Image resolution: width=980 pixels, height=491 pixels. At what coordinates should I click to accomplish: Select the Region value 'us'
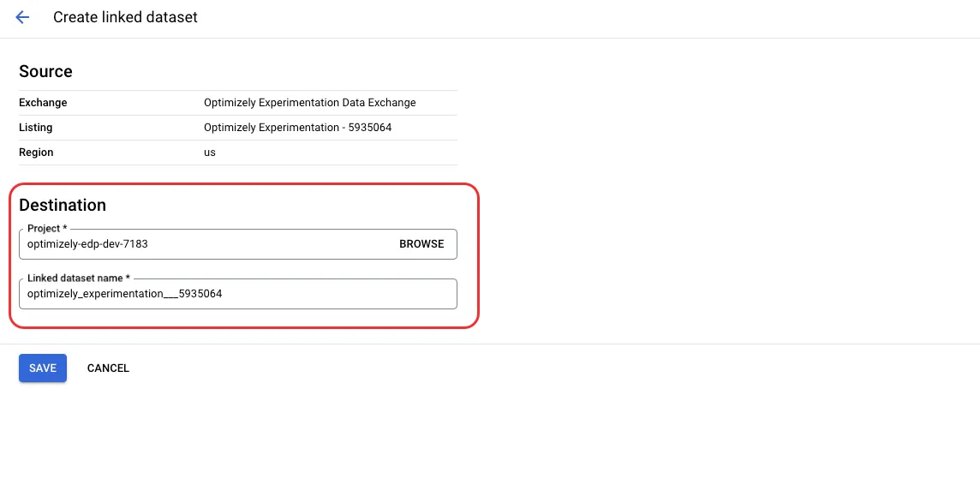pyautogui.click(x=209, y=153)
